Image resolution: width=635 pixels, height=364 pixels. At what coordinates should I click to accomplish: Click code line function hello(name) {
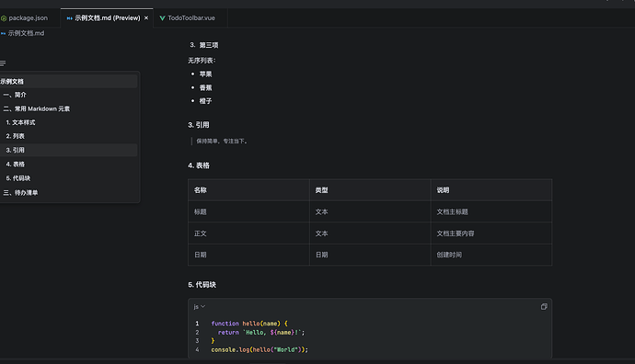point(249,324)
